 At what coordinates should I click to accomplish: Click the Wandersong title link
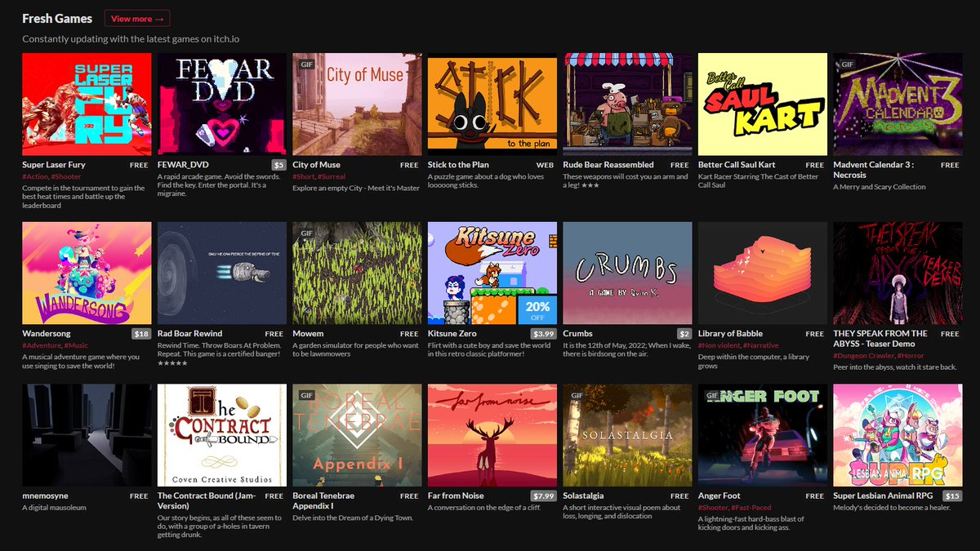47,334
